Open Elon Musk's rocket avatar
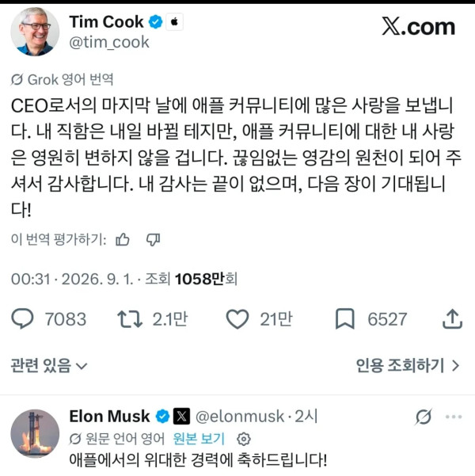This screenshot has height=476, width=475. (35, 433)
